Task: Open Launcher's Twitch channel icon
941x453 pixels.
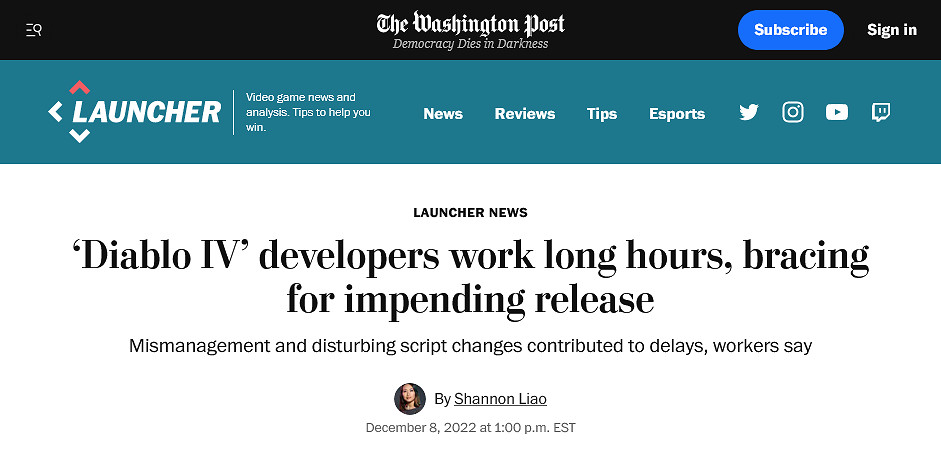Action: point(881,112)
